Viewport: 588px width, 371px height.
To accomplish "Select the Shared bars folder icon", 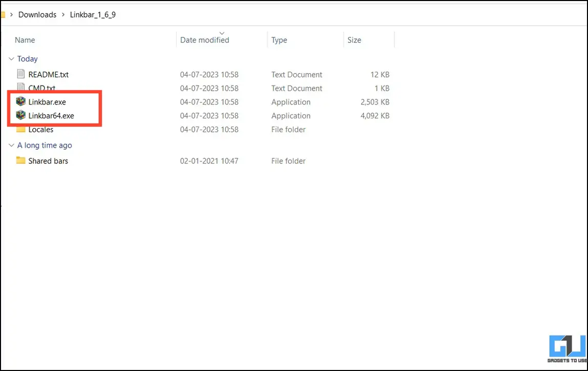I will (x=20, y=160).
